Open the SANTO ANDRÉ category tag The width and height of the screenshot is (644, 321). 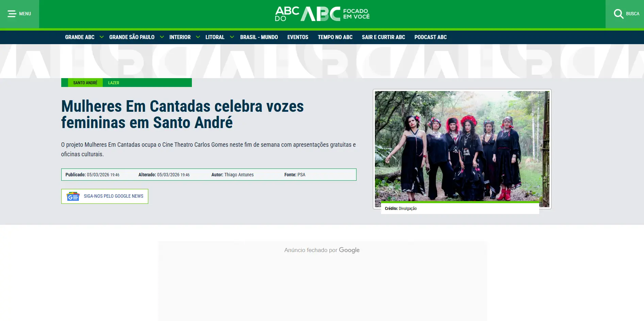(x=85, y=82)
